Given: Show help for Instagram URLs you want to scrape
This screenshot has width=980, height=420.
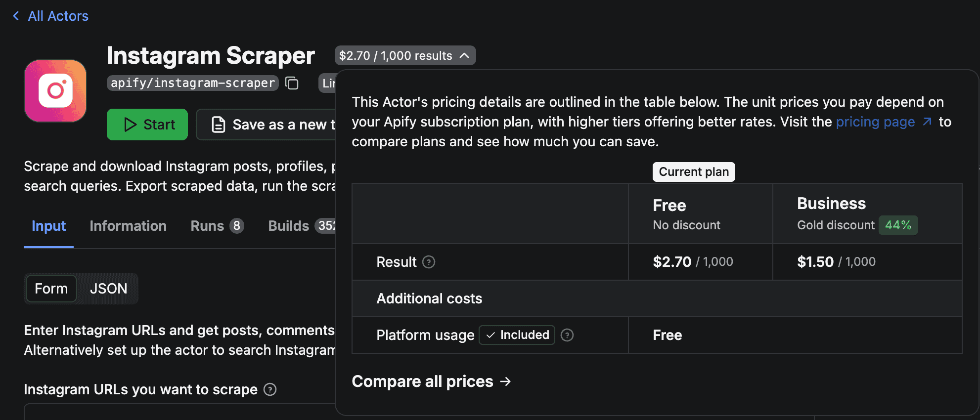Looking at the screenshot, I should (270, 389).
